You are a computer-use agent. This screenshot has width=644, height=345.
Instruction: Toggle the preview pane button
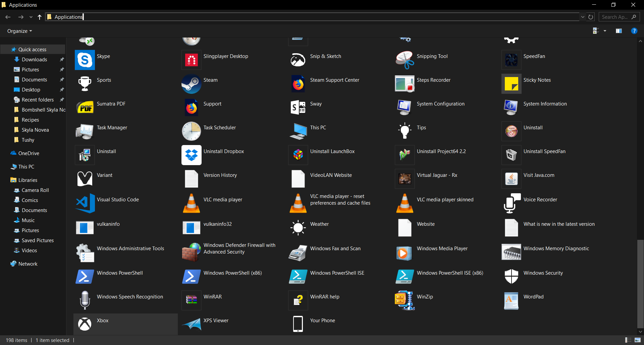619,31
